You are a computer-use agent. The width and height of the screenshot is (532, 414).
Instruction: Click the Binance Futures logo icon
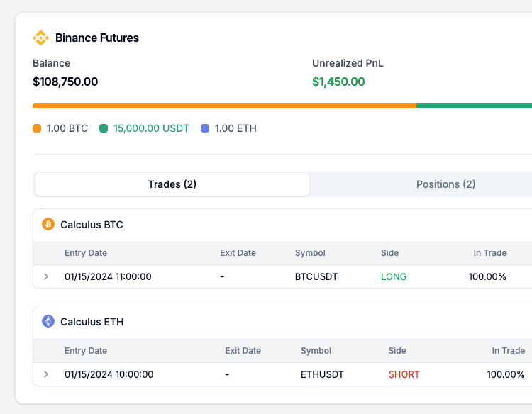[40, 38]
